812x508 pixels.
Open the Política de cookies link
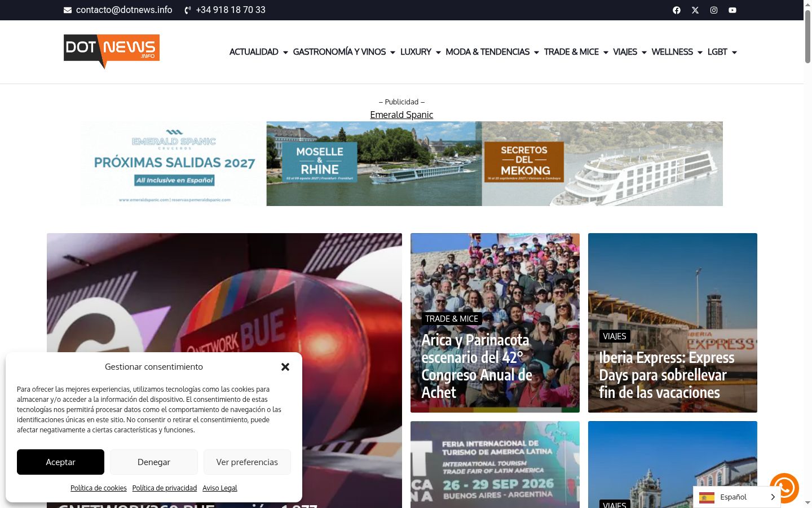[x=99, y=488]
